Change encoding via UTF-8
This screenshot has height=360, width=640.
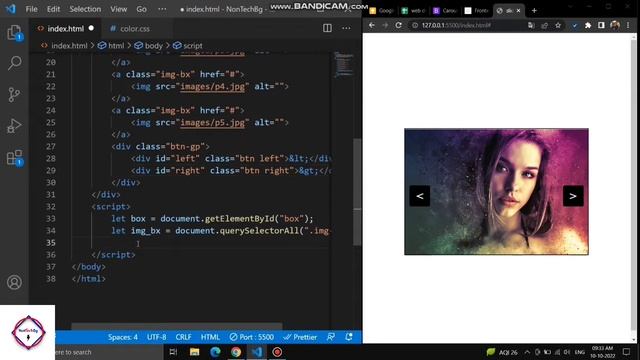coord(156,337)
